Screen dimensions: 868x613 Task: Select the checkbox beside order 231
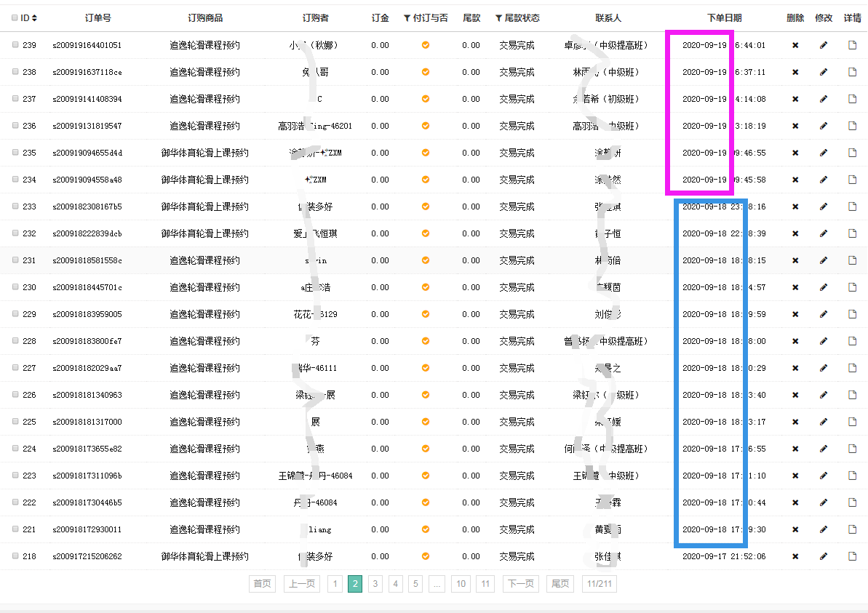15,260
